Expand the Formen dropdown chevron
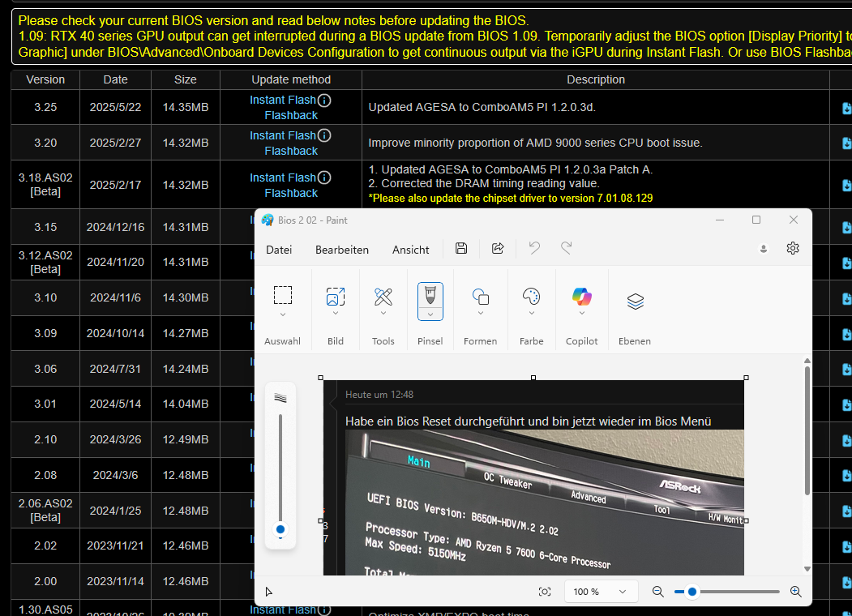852x616 pixels. 481,313
